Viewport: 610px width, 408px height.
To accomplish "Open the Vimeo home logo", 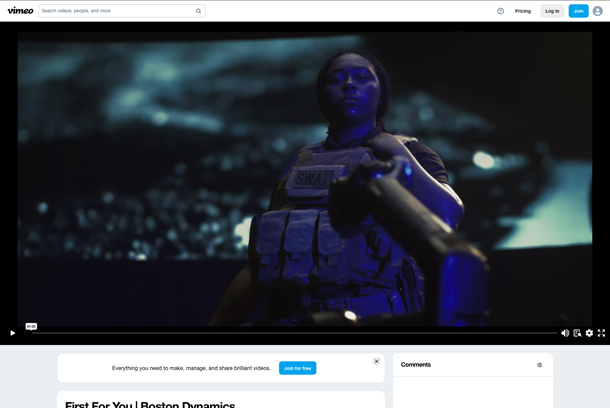I will (x=20, y=11).
